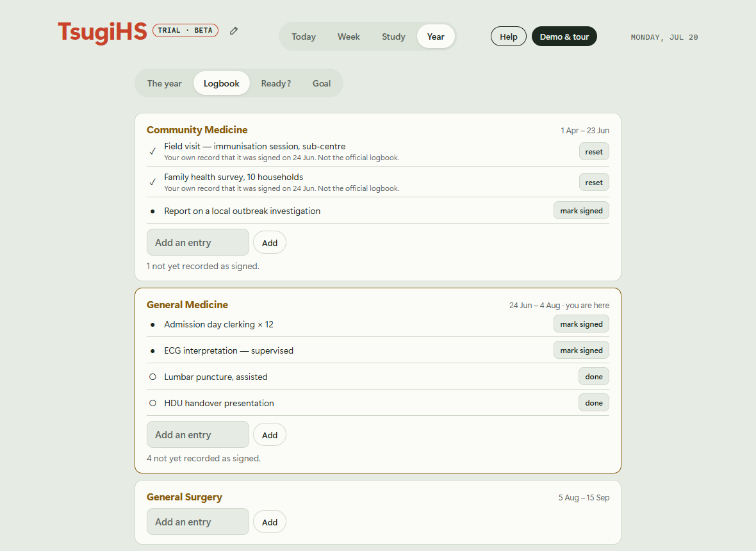Image resolution: width=756 pixels, height=551 pixels.
Task: Focus the General Surgery Add an entry field
Action: point(198,522)
